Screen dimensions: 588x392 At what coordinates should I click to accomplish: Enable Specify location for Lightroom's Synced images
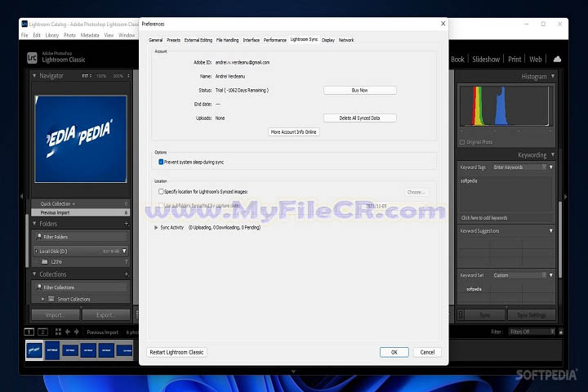pyautogui.click(x=161, y=191)
